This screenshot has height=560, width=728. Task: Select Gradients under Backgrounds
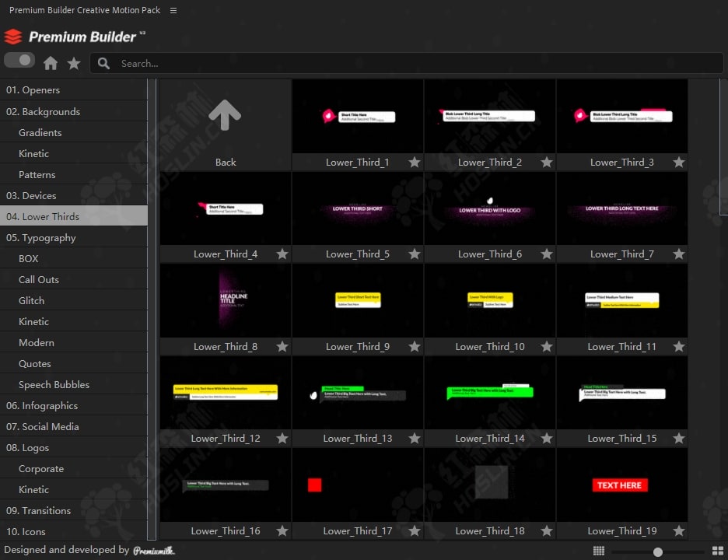click(74, 133)
